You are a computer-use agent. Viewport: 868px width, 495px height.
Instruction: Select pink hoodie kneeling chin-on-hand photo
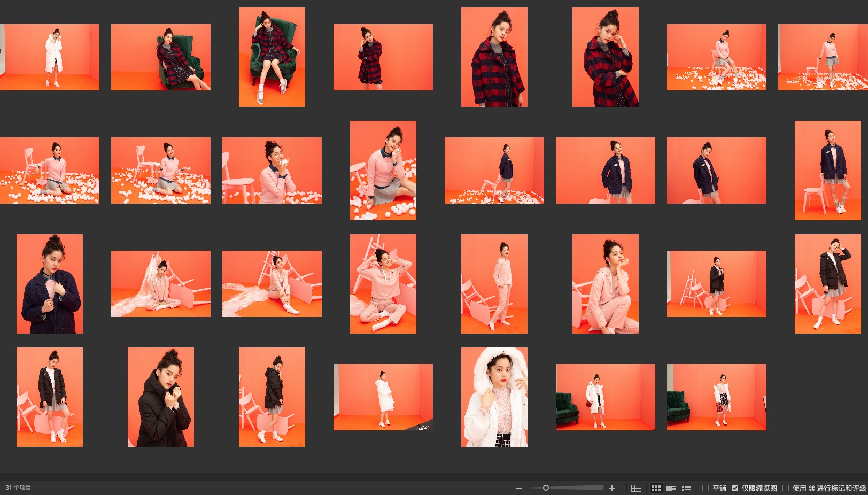click(605, 284)
